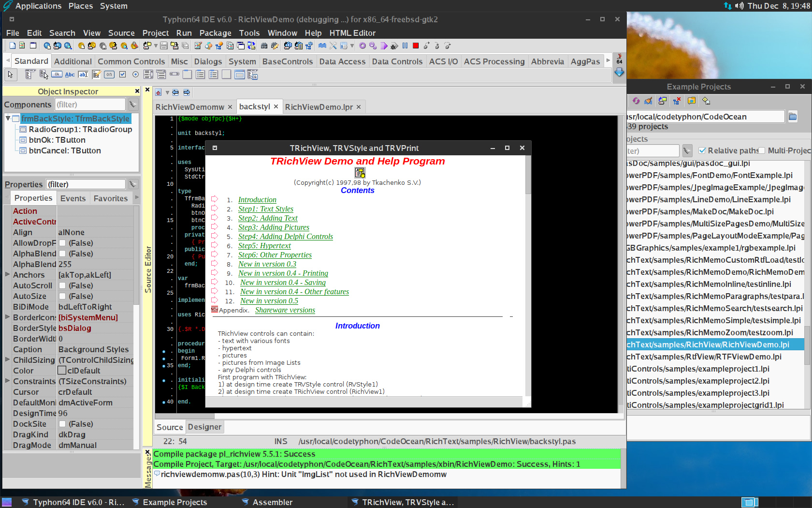This screenshot has width=812, height=508.
Task: Open dropdown arrow next to view forms icon
Action: coord(156,45)
